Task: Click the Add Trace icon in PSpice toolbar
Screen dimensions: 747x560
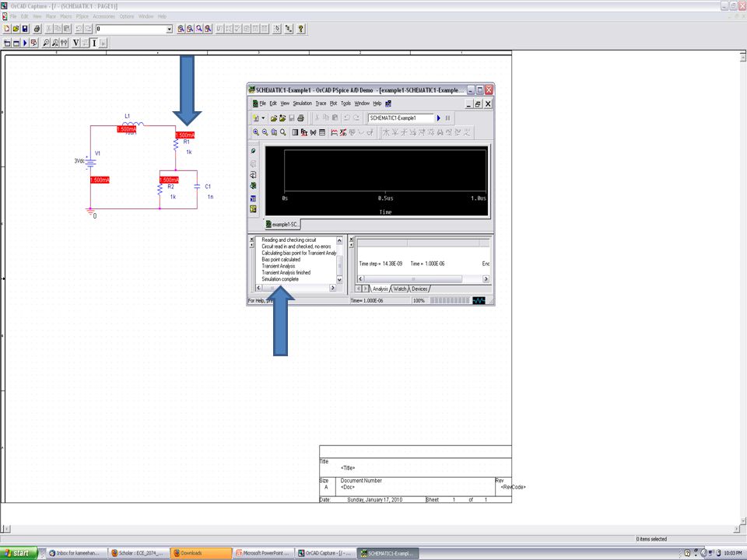Action: (334, 132)
